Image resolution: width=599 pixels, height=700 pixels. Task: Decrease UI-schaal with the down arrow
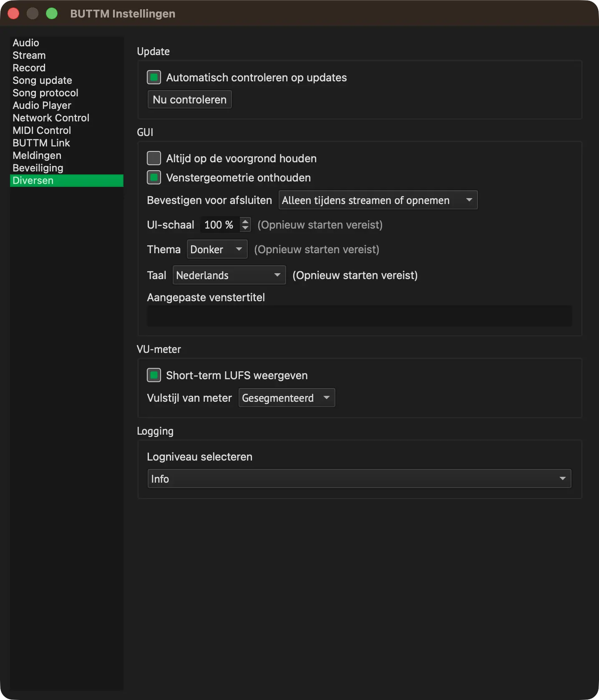click(245, 229)
